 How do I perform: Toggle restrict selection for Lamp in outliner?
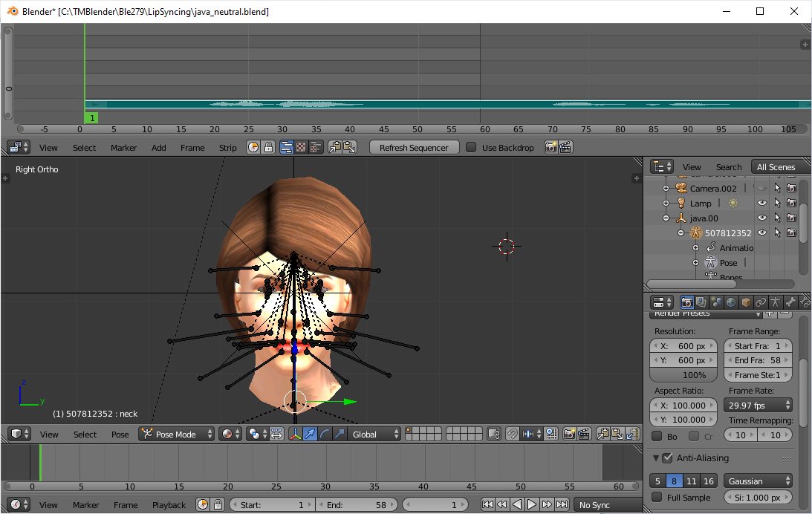777,204
